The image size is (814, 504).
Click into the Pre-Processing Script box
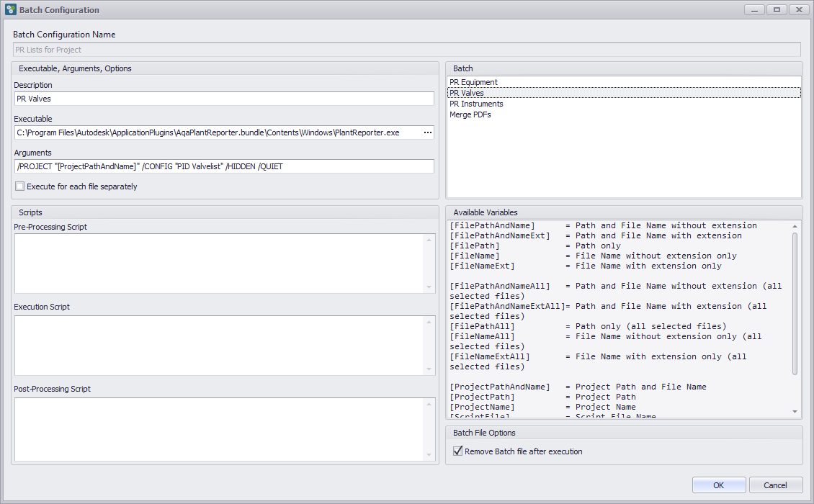(216, 263)
